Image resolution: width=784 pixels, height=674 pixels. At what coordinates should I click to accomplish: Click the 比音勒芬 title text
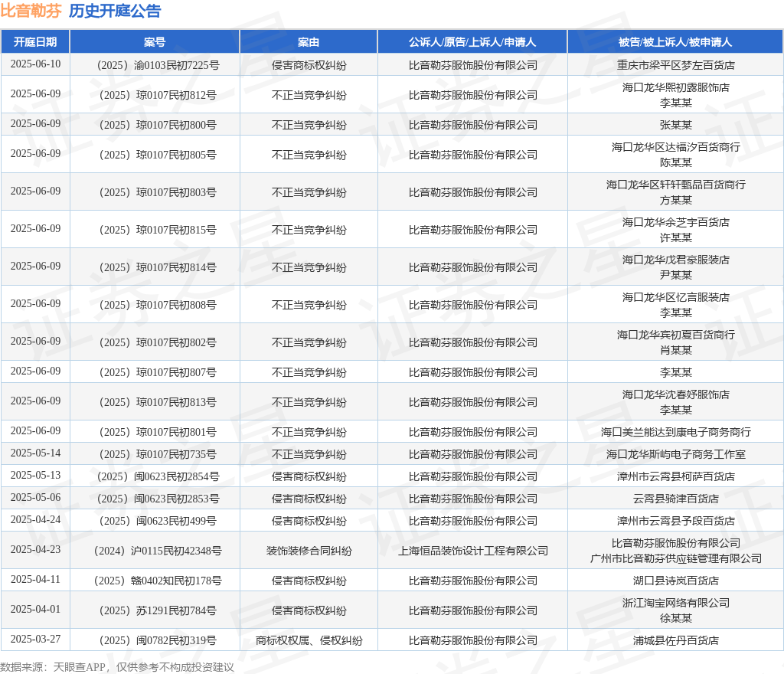click(31, 11)
